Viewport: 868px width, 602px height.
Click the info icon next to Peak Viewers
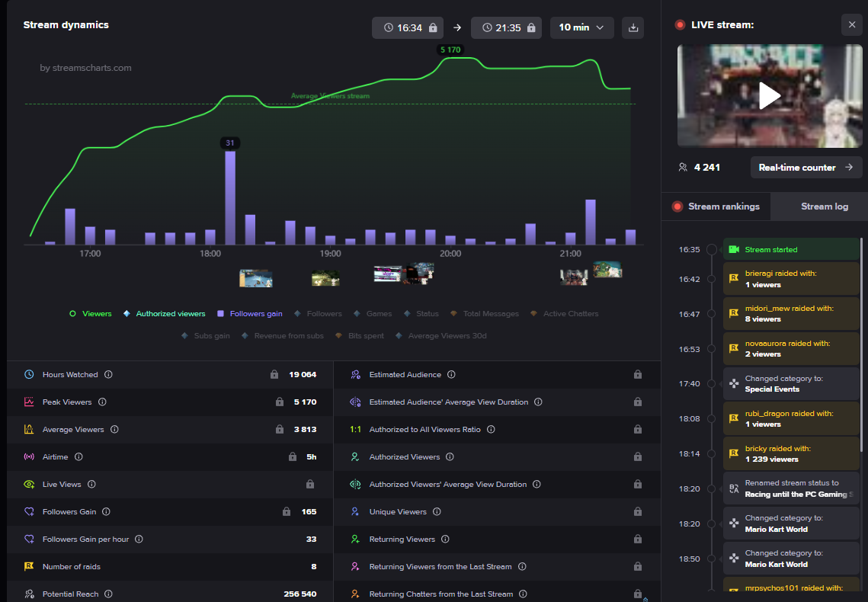click(x=102, y=402)
